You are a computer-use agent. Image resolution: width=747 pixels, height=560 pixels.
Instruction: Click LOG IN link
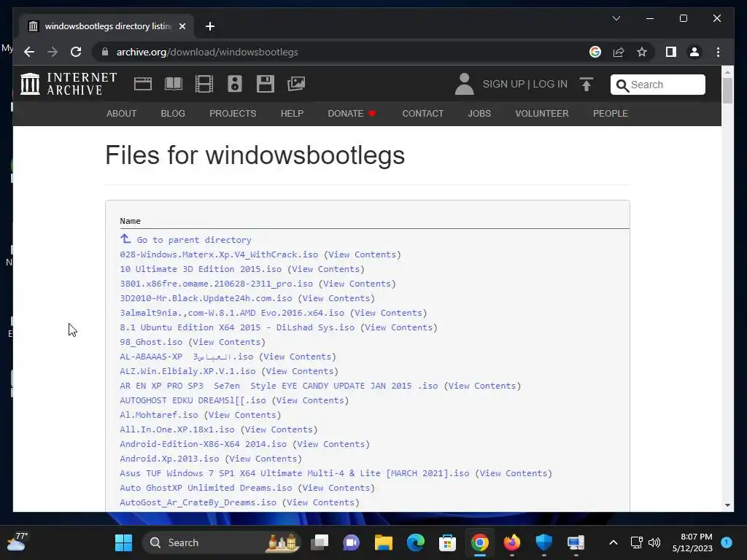550,84
